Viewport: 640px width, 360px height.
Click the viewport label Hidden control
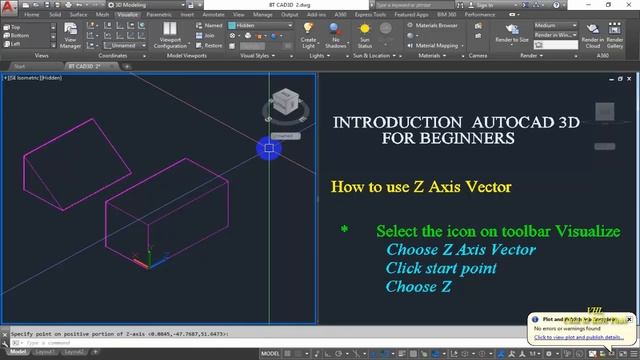[51, 78]
